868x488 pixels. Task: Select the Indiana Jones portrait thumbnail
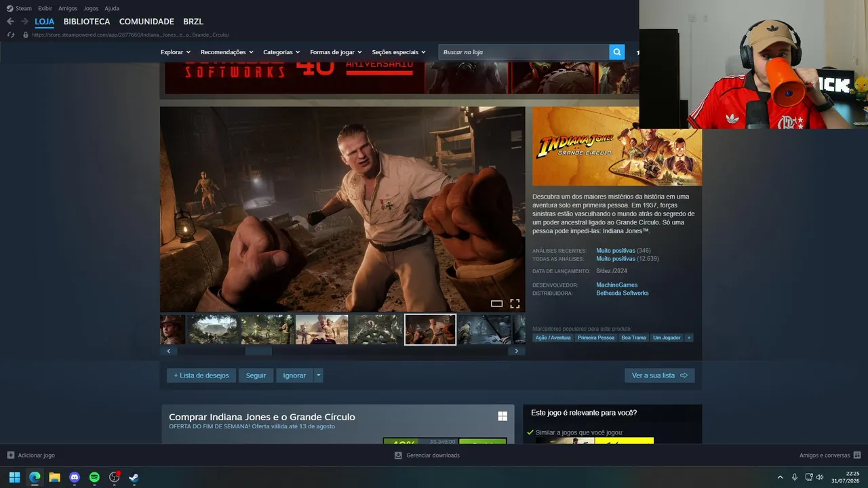click(x=172, y=329)
